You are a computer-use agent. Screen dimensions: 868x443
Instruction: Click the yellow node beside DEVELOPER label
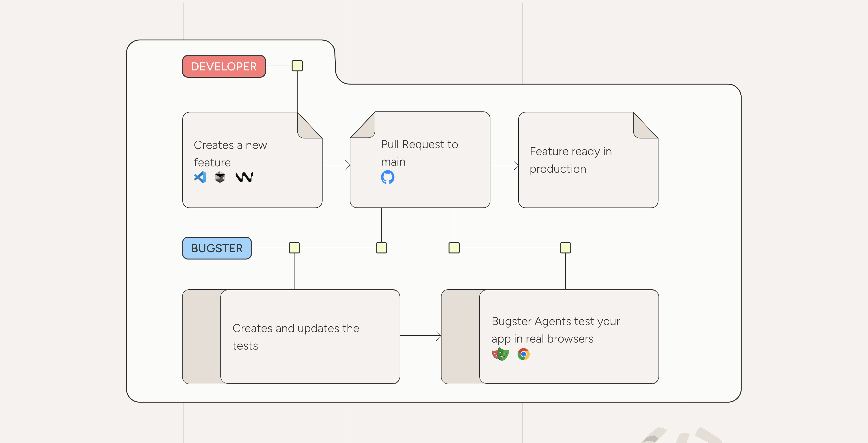297,66
